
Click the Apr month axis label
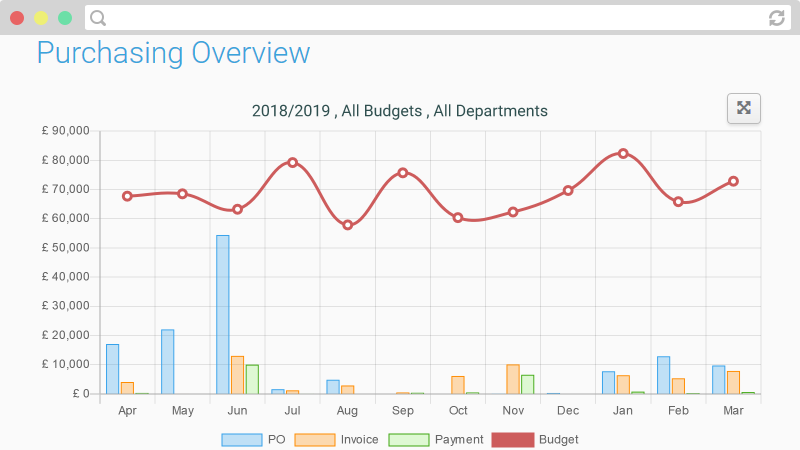pyautogui.click(x=127, y=411)
